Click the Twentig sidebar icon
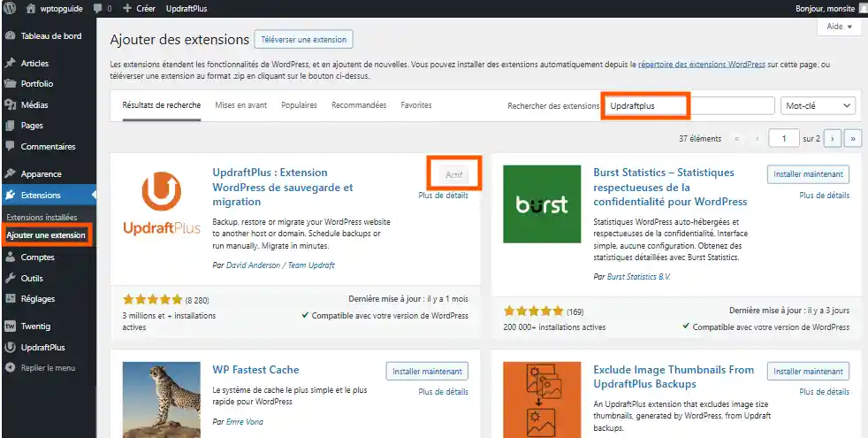The image size is (868, 438). click(x=10, y=326)
